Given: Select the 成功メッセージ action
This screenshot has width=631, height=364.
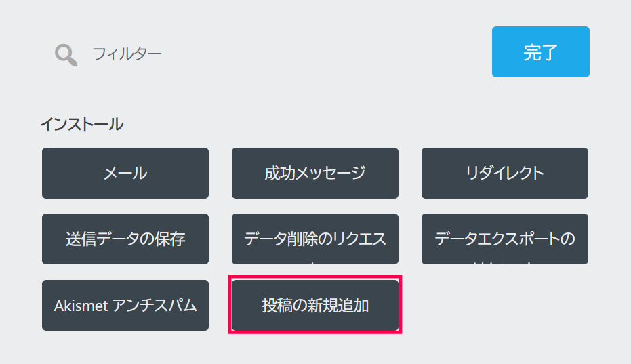Looking at the screenshot, I should click(315, 173).
